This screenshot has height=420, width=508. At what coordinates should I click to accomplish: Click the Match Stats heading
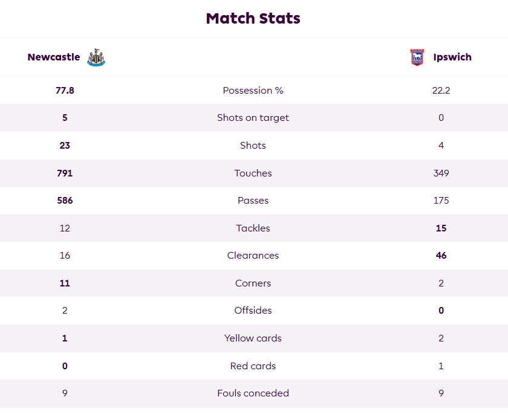253,19
